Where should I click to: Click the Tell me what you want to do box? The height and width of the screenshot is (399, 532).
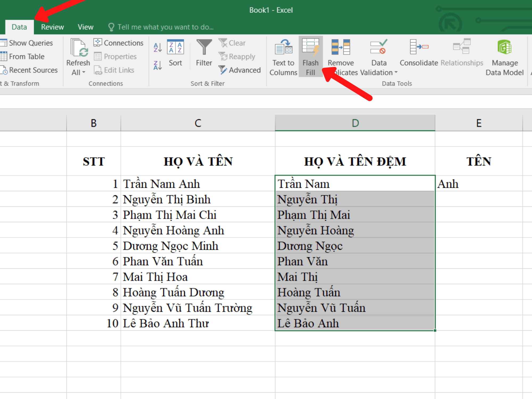(161, 27)
